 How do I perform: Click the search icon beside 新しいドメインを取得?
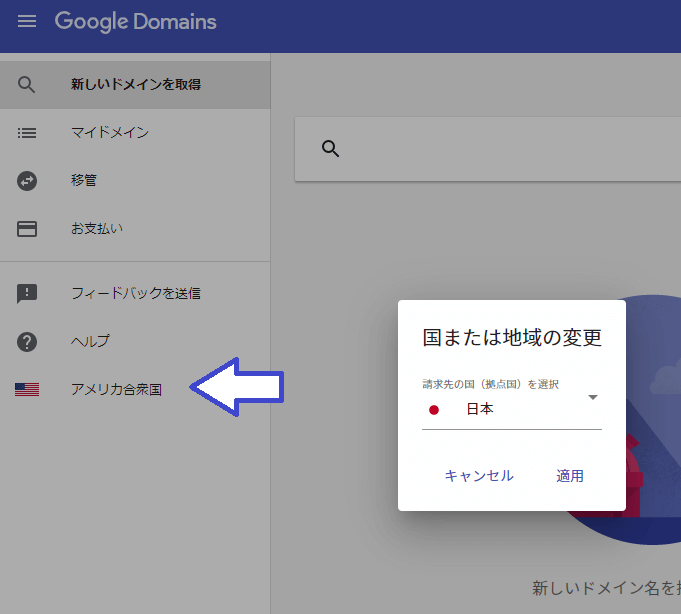[26, 85]
